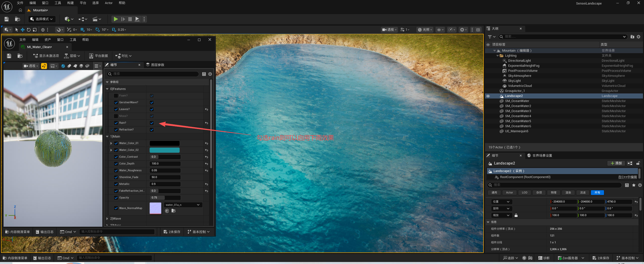
Task: Click the 添加 component button
Action: 616,163
